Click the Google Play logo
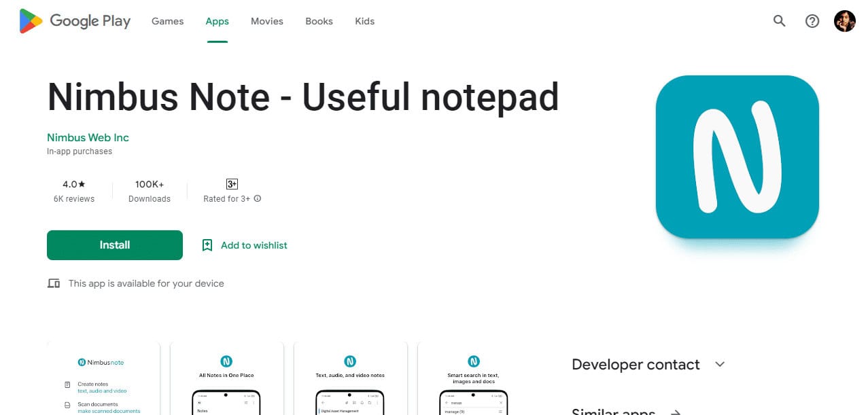Screen dimensions: 868x415 coord(75,21)
